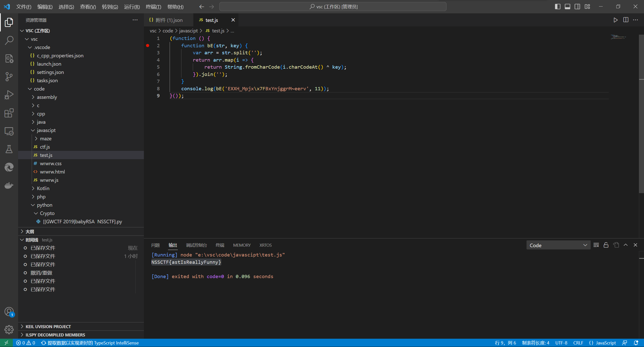Click the Run Code play button
This screenshot has width=644, height=347.
(x=615, y=20)
